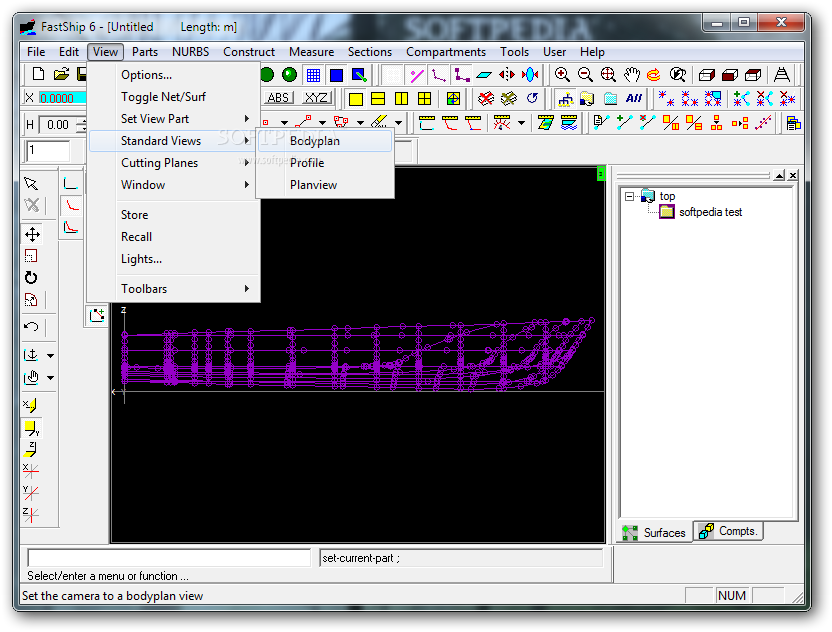Viewport: 832px width, 632px height.
Task: Click the hierarchy tree icon
Action: 566,99
